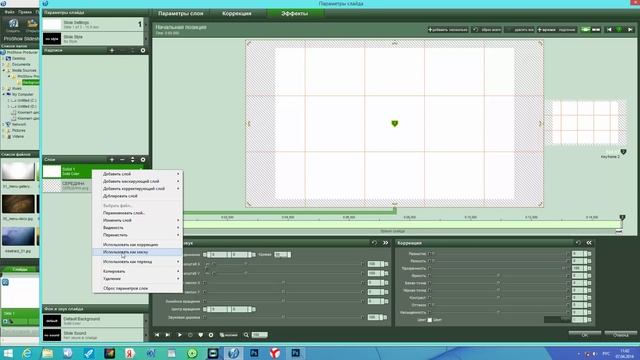Screen dimensions: 640x360
Task: Choose 'Добавить слой' in context menu
Action: pos(137,174)
